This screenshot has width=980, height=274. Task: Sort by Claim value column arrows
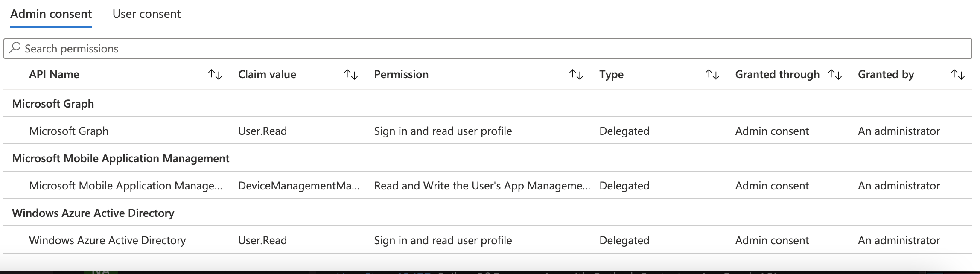pyautogui.click(x=351, y=75)
